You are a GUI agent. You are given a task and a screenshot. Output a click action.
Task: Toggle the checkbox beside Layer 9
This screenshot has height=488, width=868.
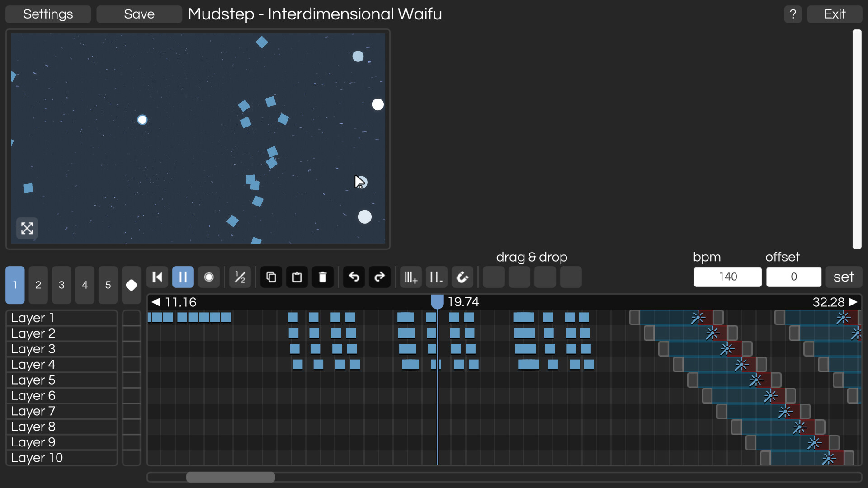[131, 442]
